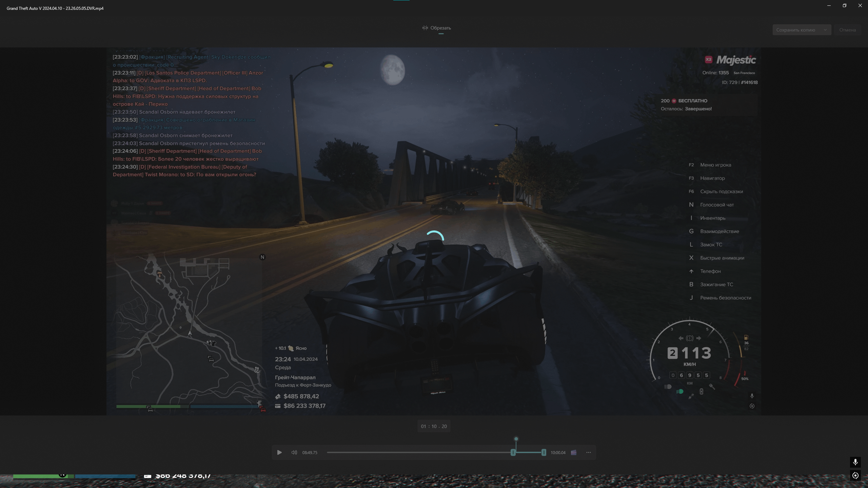
Task: Click the file name in the title bar
Action: click(x=55, y=8)
